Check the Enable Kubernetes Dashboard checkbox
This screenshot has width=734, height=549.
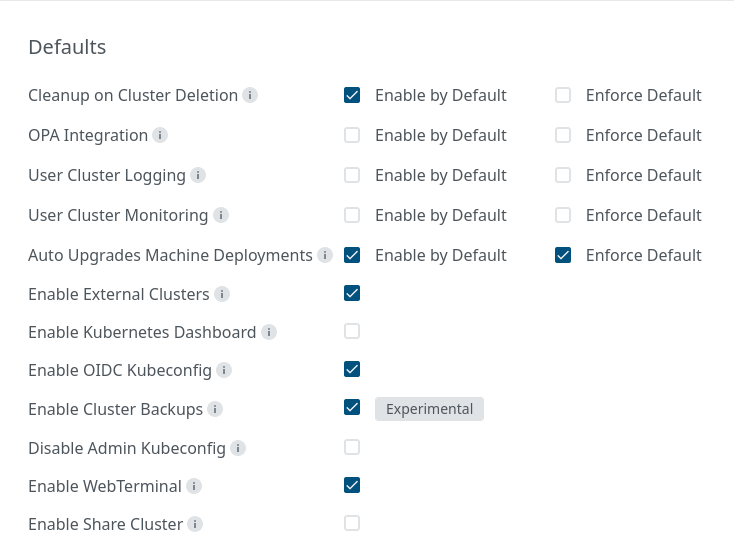point(352,331)
